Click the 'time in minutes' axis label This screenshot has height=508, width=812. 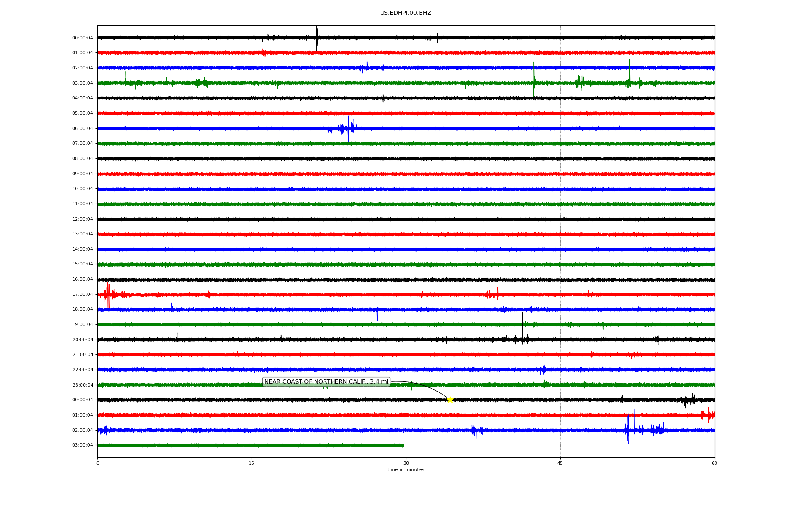(406, 470)
